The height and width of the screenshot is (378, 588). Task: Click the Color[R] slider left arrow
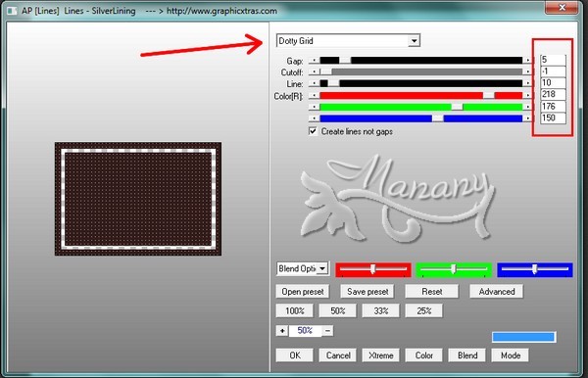click(315, 96)
